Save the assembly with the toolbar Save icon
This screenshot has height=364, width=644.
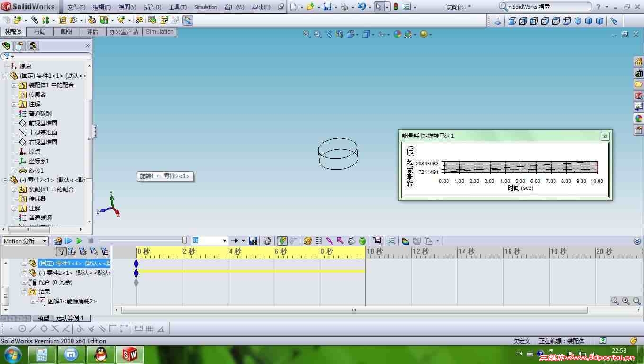[327, 7]
